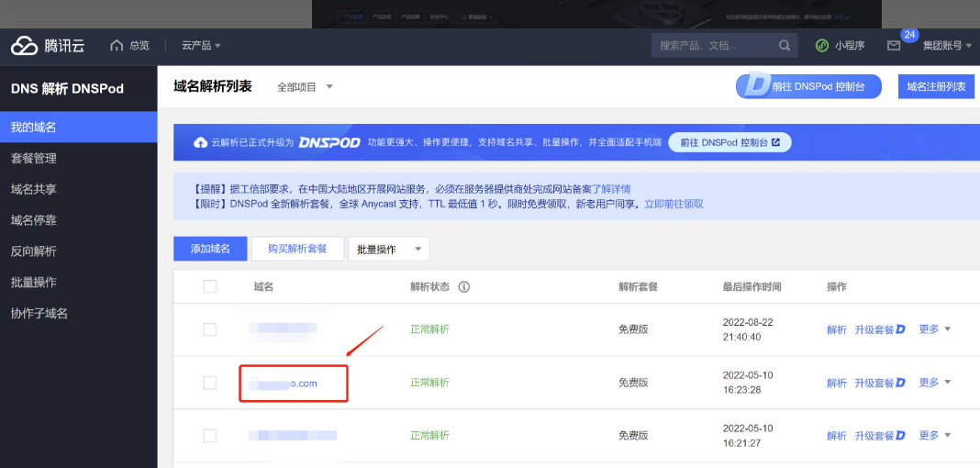
Task: Click the 添加域名 button
Action: (210, 249)
